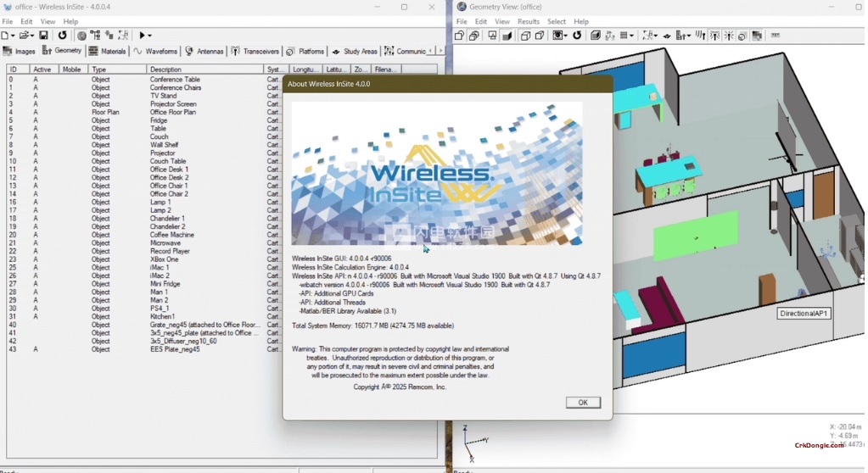Switch to the Waveforms tab
Image resolution: width=868 pixels, height=473 pixels.
[155, 51]
